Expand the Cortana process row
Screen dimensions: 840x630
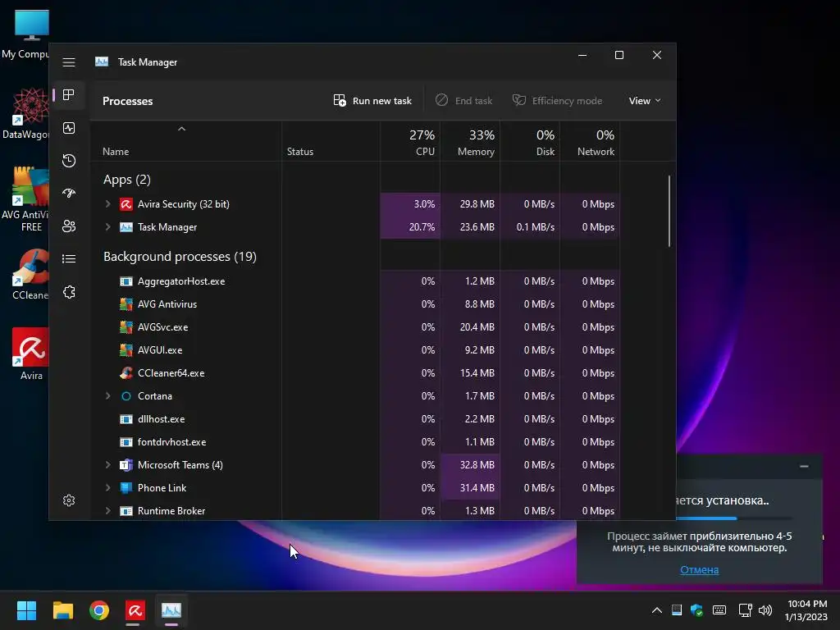click(x=107, y=396)
